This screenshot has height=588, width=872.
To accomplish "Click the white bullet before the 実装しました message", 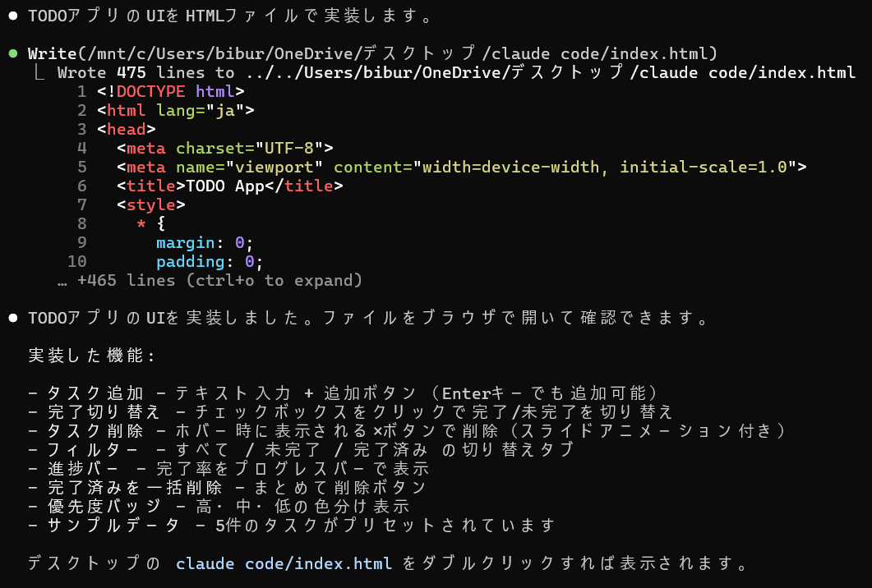I will pyautogui.click(x=12, y=318).
